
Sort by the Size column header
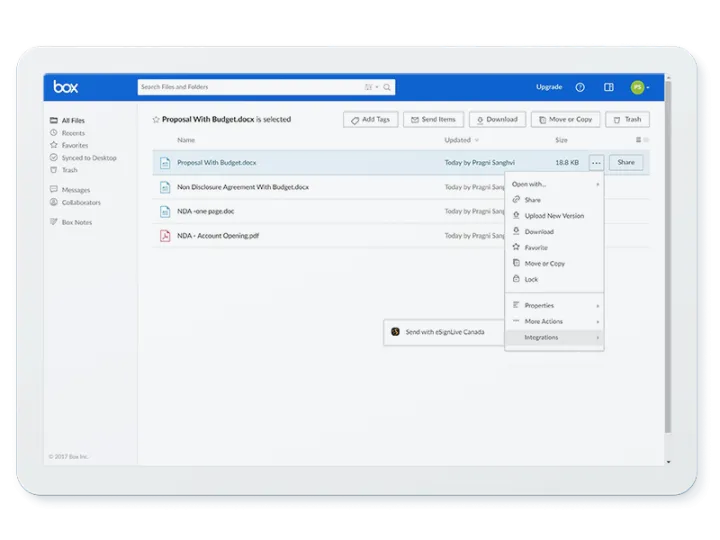[x=561, y=140]
